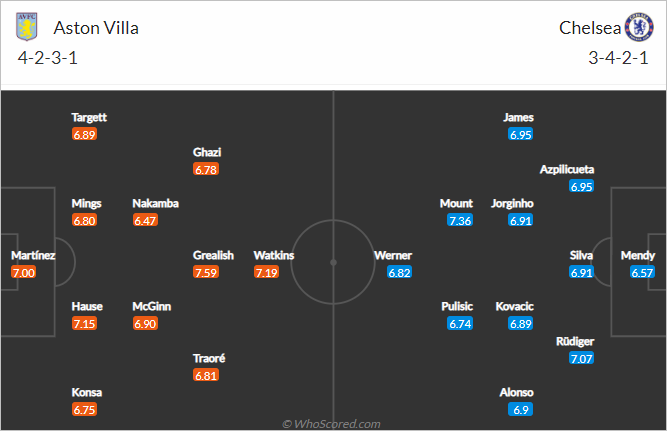667x431 pixels.
Task: Click the Chelsea club crest
Action: 639,27
